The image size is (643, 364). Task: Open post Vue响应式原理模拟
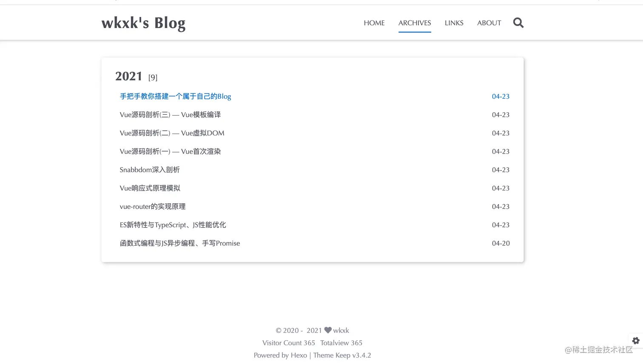pyautogui.click(x=150, y=188)
